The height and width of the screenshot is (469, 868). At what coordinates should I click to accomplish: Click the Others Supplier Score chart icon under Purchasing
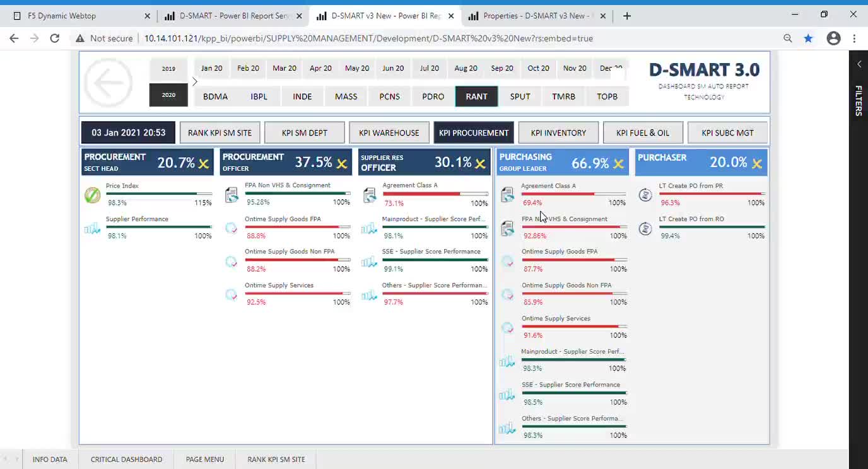(x=507, y=428)
